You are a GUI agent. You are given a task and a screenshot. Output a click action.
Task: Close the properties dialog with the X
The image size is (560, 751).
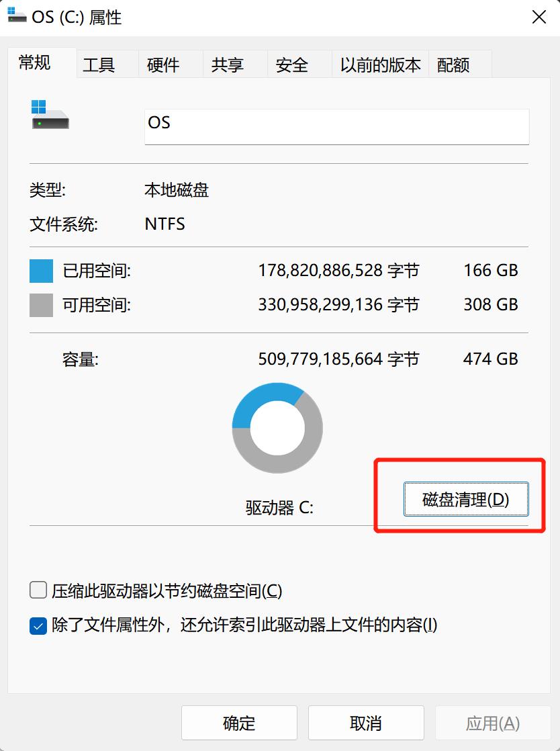coord(539,17)
